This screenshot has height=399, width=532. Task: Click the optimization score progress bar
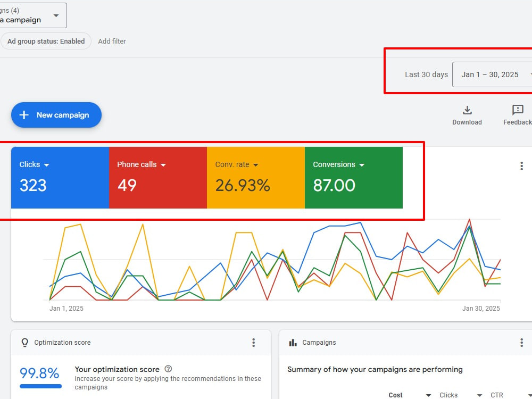(41, 386)
